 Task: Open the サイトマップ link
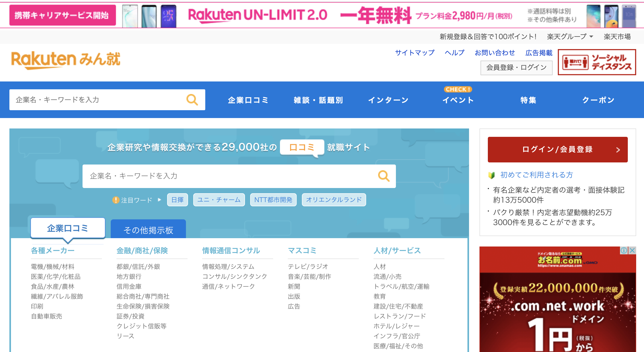pyautogui.click(x=415, y=53)
